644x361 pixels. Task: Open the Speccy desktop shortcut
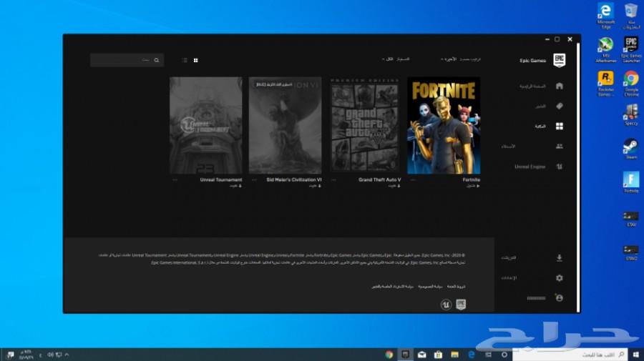pyautogui.click(x=631, y=114)
